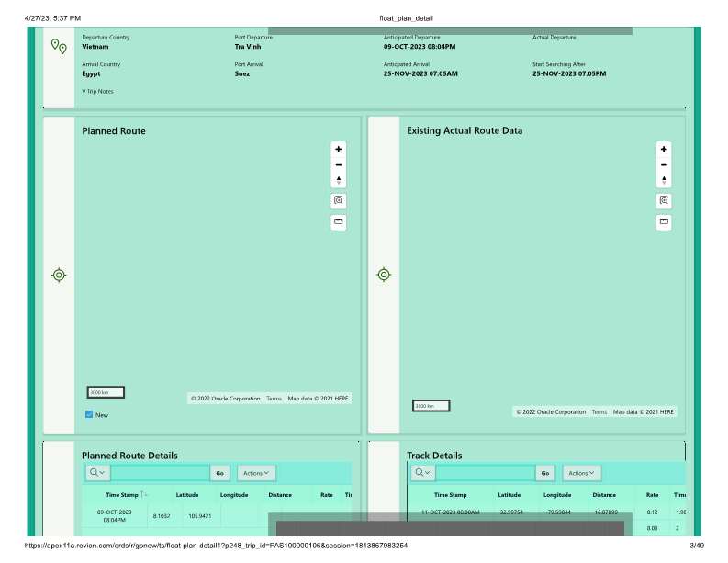Screen dimensions: 728x563
Task: Zoom in on Existing Actual Route map
Action: (x=664, y=149)
